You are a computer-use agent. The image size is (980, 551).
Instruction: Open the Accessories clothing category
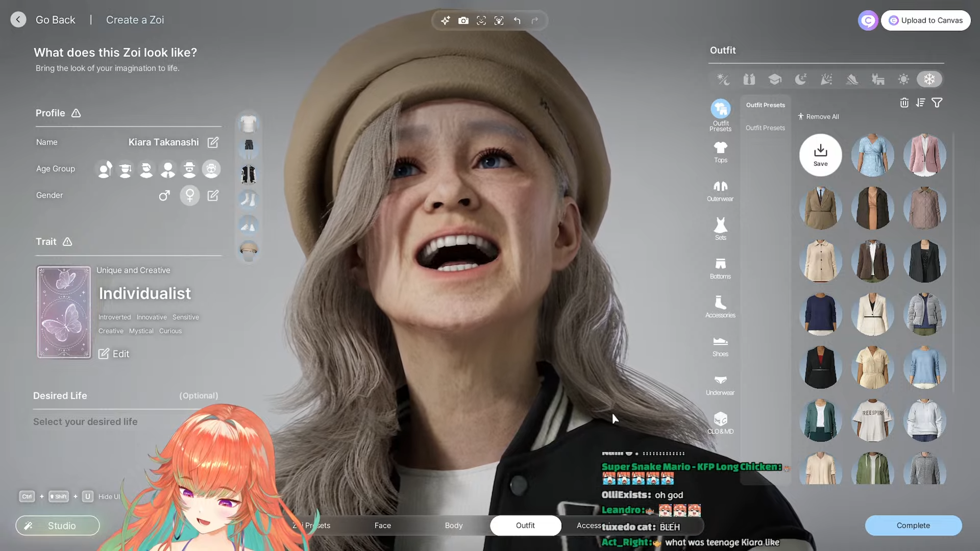(x=720, y=307)
